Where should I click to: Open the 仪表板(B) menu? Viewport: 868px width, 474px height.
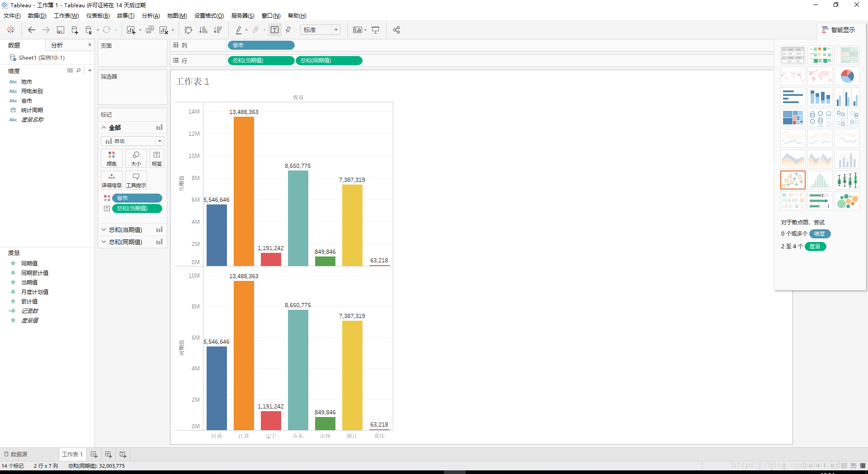tap(98, 16)
